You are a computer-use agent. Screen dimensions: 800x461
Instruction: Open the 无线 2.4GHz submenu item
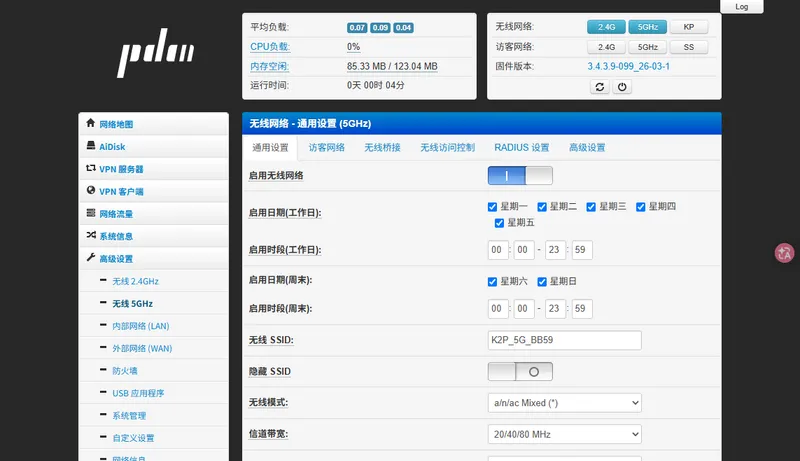[x=135, y=281]
